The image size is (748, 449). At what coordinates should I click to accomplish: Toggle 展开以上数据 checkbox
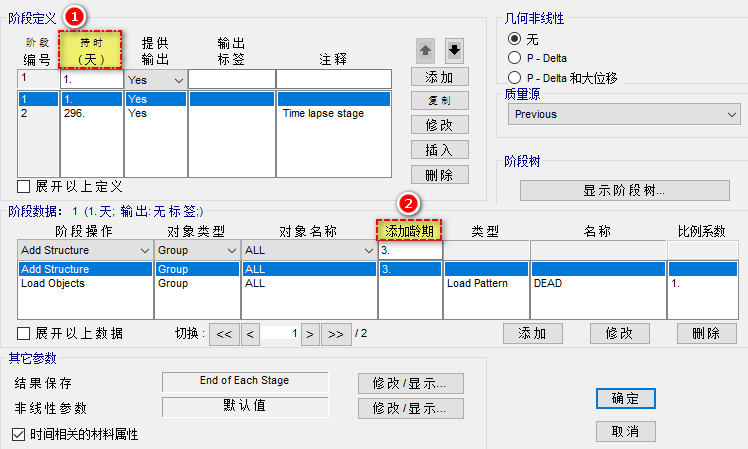25,333
